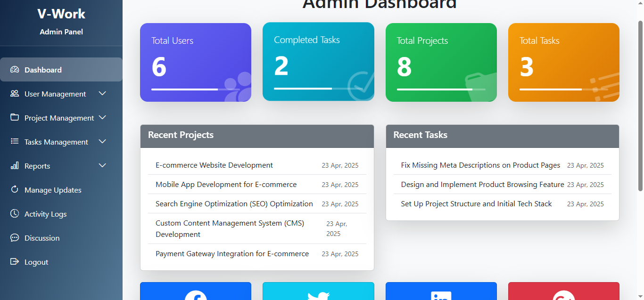Open Activity Logs page
This screenshot has width=644, height=300.
click(61, 214)
